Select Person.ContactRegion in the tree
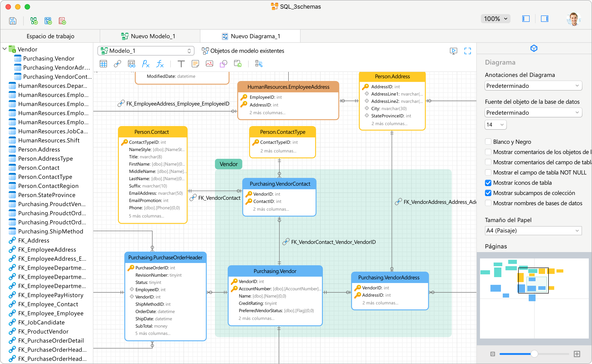 click(48, 186)
